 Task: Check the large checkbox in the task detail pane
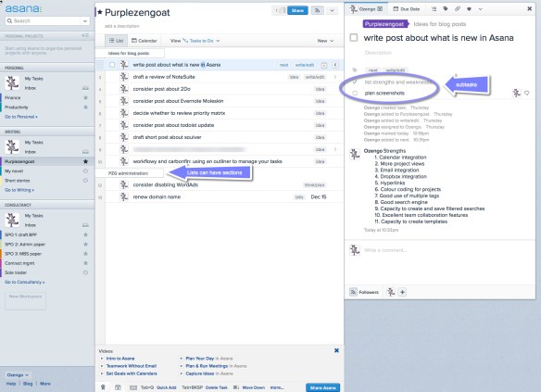pos(354,37)
